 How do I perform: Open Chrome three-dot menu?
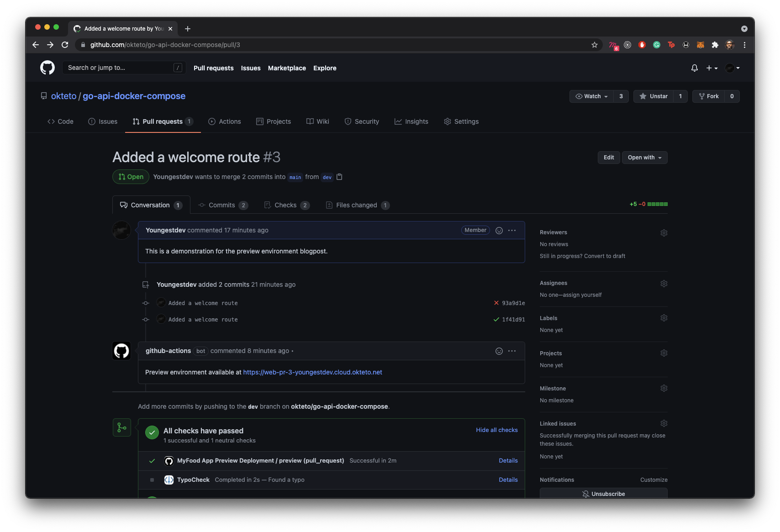744,45
